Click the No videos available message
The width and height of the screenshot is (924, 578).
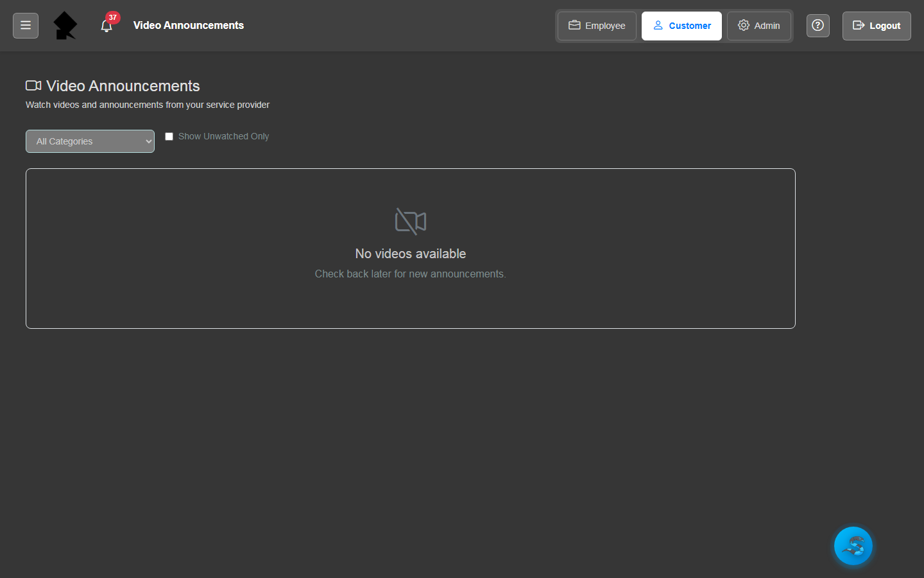coord(411,254)
